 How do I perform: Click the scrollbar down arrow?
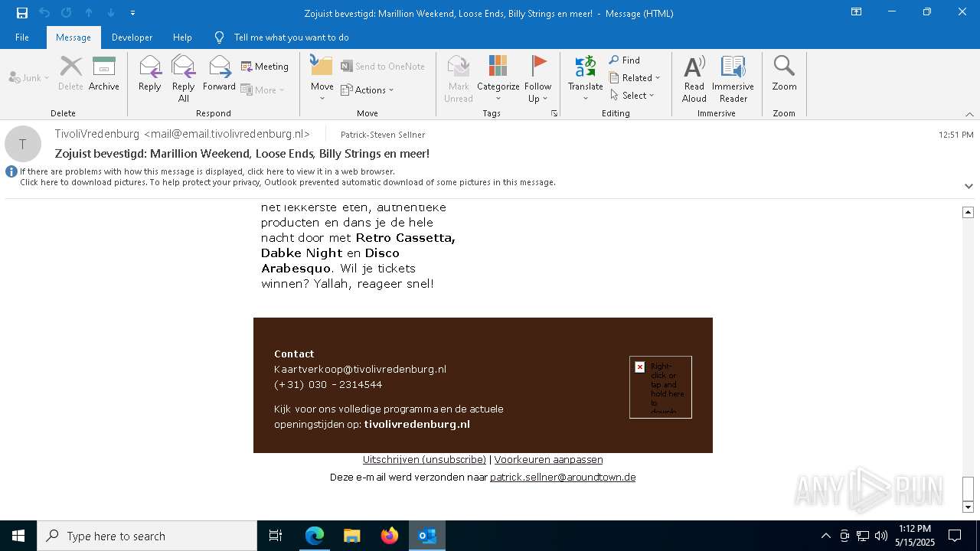click(968, 507)
